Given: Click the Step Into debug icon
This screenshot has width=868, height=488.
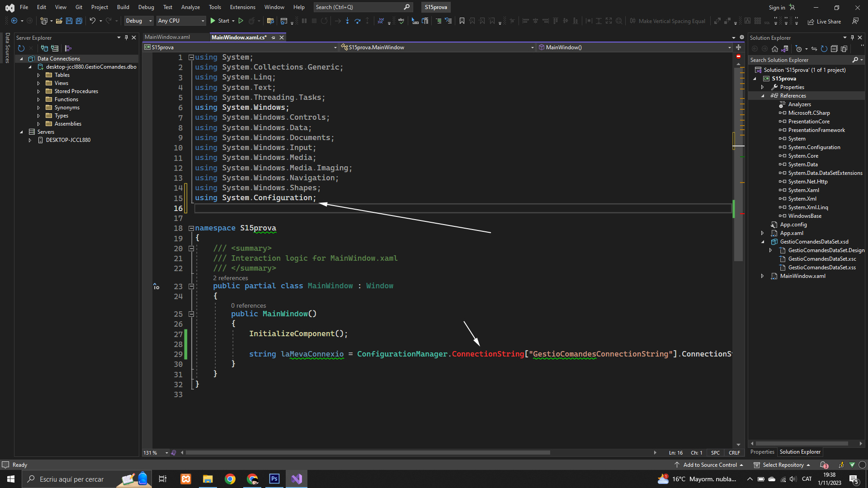Looking at the screenshot, I should click(x=347, y=21).
